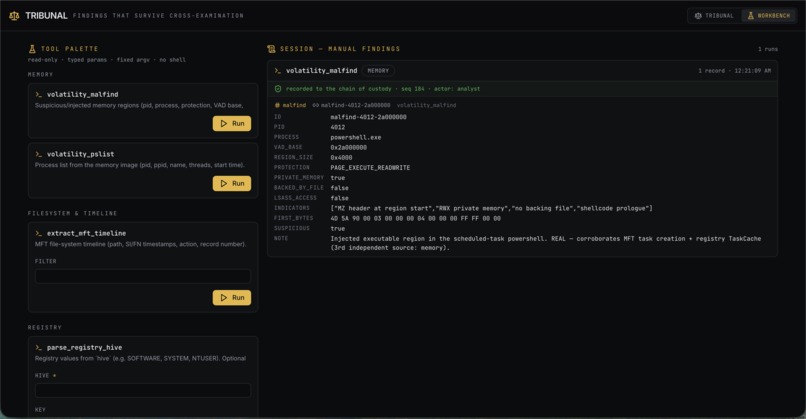Click the 'REGISTRY' section heading

click(x=45, y=327)
